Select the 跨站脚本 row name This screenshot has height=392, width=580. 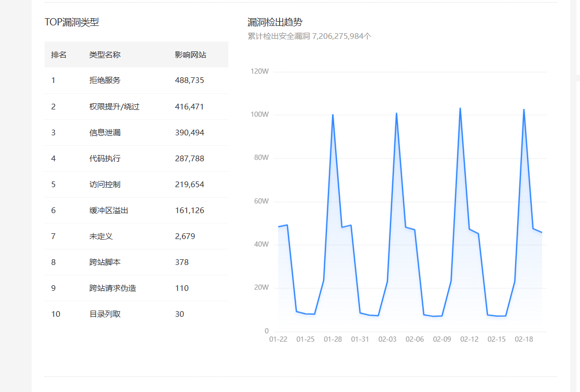click(x=105, y=262)
